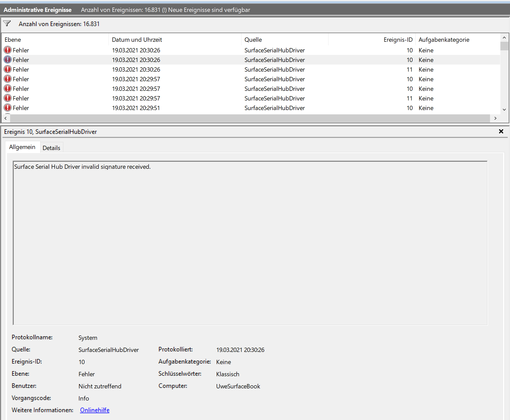This screenshot has height=420, width=510.
Task: Click scroll down arrow of event list
Action: (504, 110)
